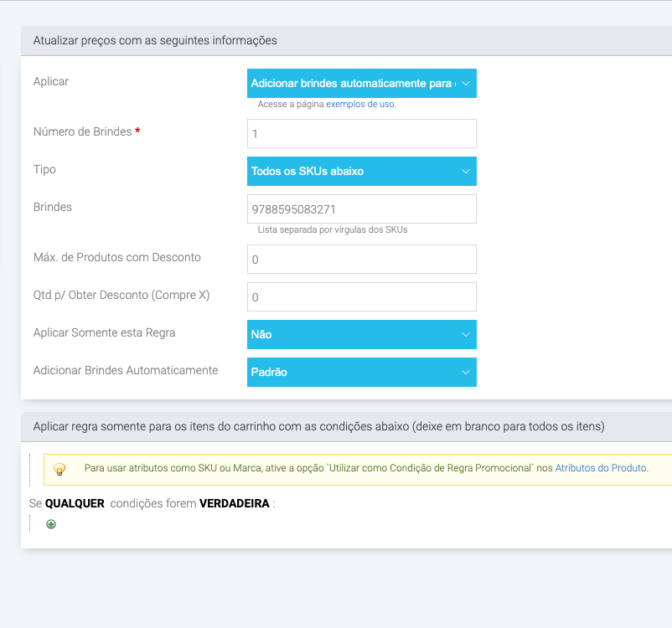Click the Lista separada por vírgulas help text
This screenshot has height=628, width=672.
click(x=333, y=229)
